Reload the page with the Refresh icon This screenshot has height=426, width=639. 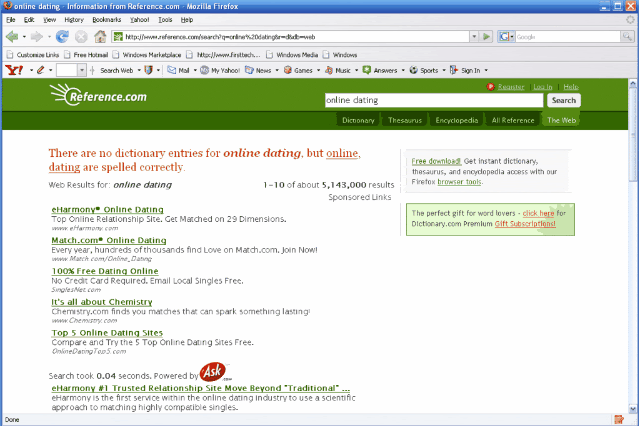[62, 37]
